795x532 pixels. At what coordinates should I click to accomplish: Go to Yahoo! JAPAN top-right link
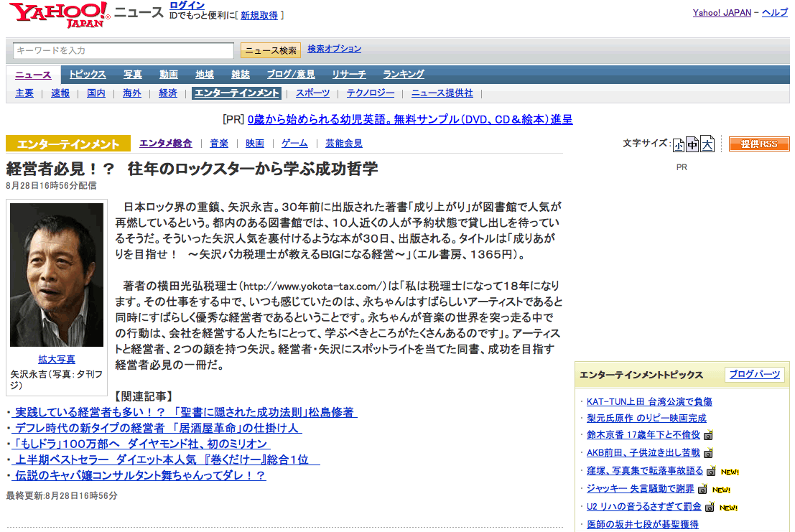coord(722,13)
